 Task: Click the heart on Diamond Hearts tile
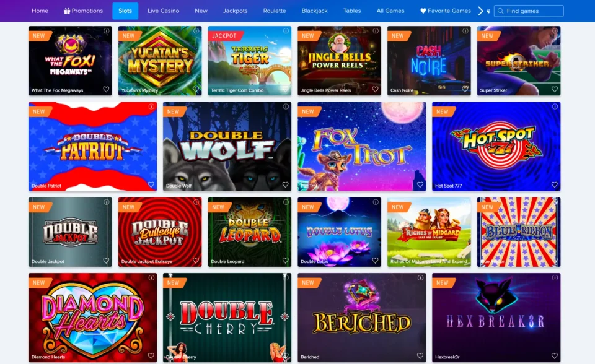(x=151, y=356)
